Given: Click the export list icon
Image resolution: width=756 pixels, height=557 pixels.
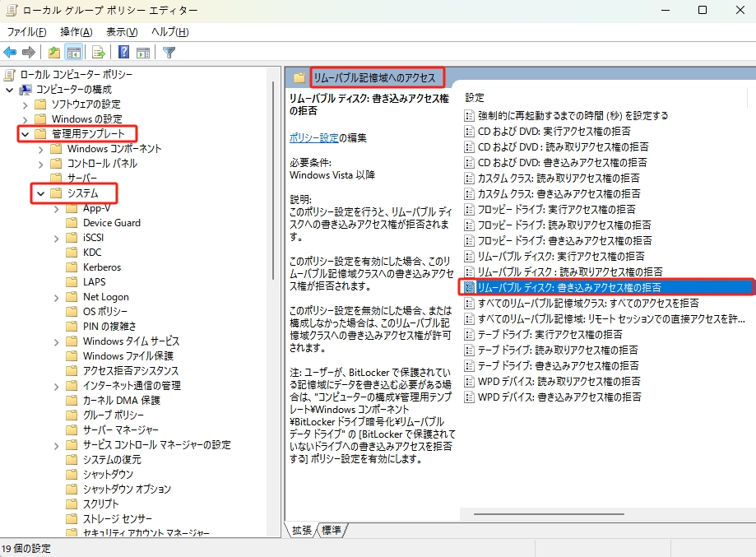Looking at the screenshot, I should [x=97, y=51].
